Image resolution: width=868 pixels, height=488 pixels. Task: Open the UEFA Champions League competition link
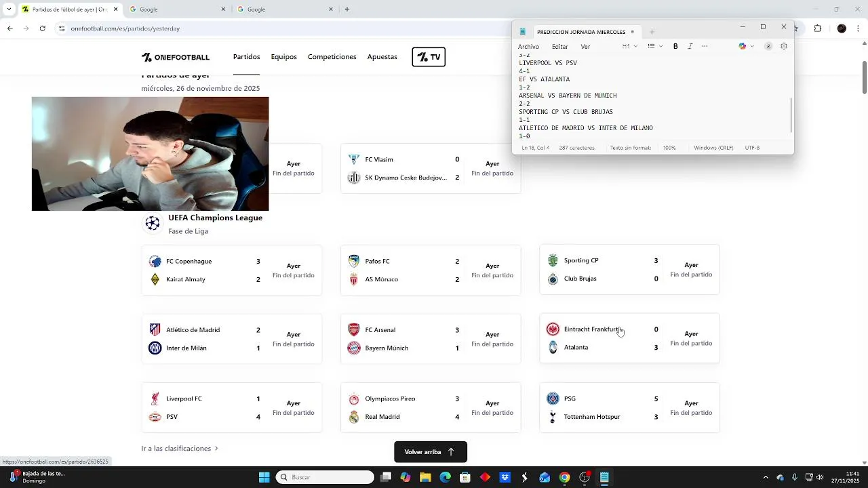tap(215, 218)
